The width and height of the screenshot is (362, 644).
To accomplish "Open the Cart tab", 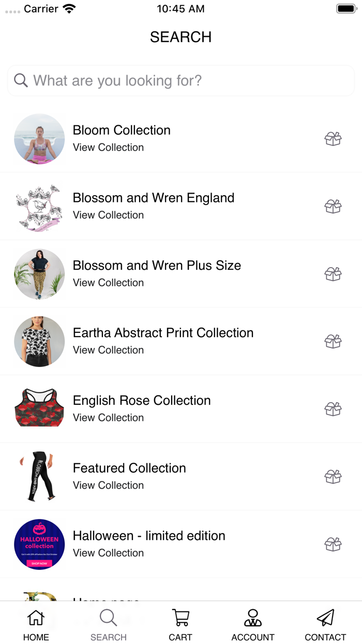I will click(180, 624).
